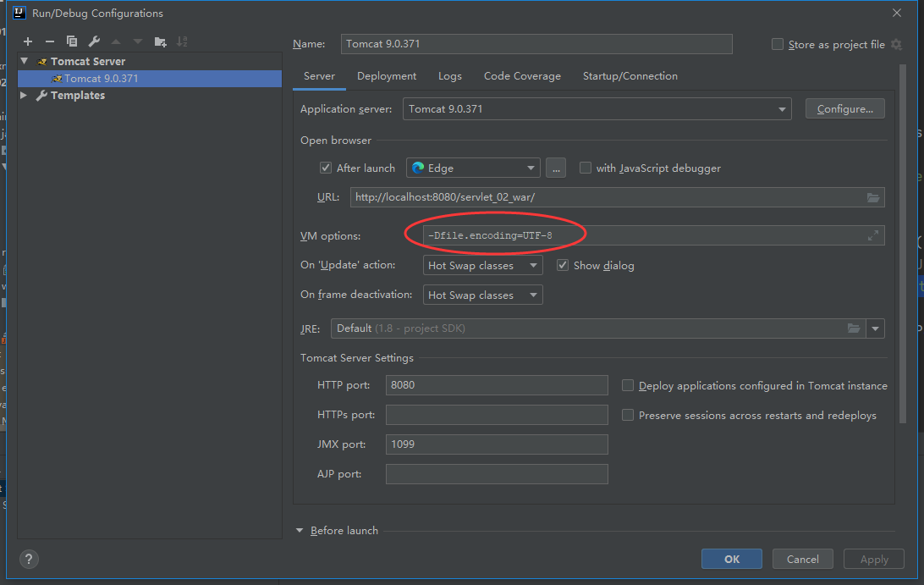Move configuration up arrow
924x585 pixels.
coord(115,41)
